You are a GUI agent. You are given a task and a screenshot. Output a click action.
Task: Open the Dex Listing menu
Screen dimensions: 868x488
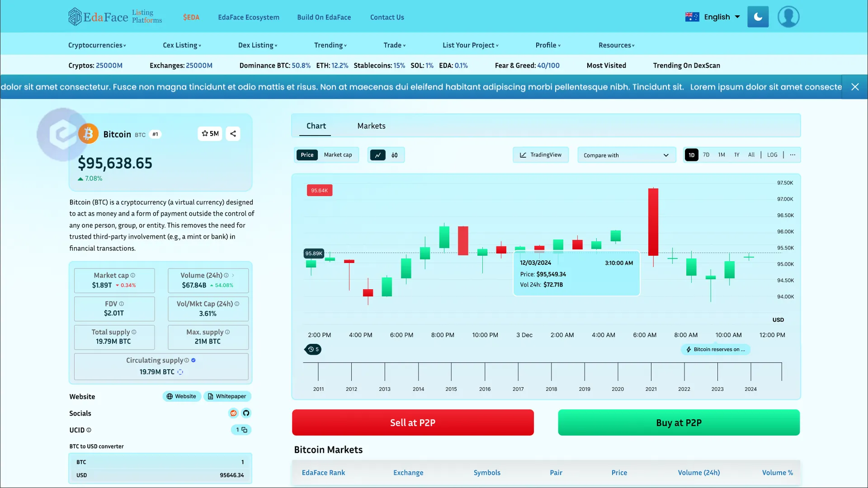(257, 45)
